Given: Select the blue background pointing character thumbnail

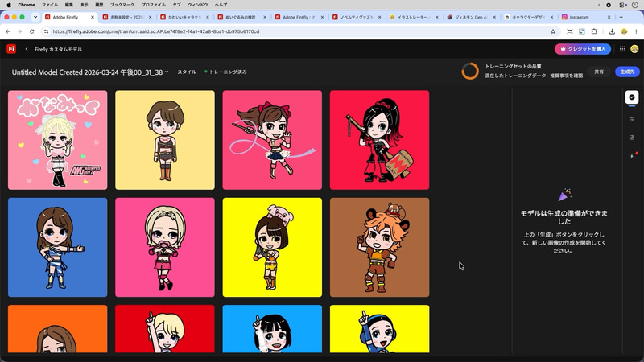Looking at the screenshot, I should [57, 247].
